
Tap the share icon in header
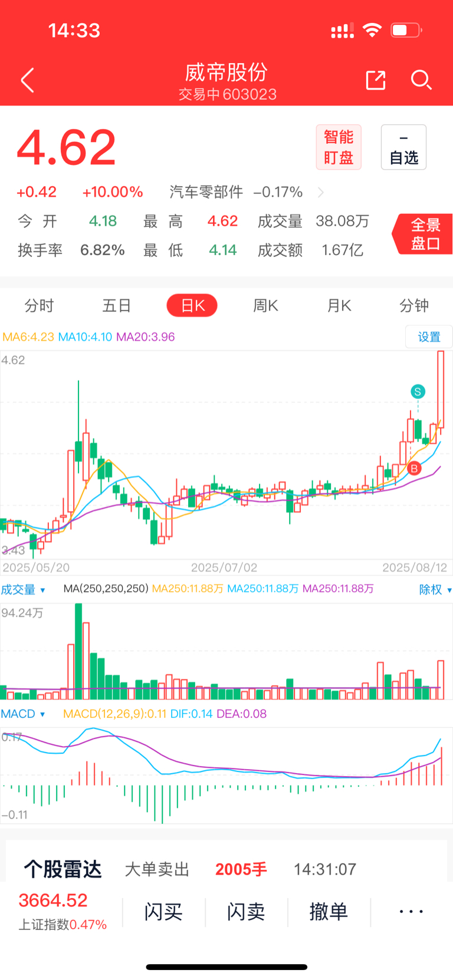(375, 80)
